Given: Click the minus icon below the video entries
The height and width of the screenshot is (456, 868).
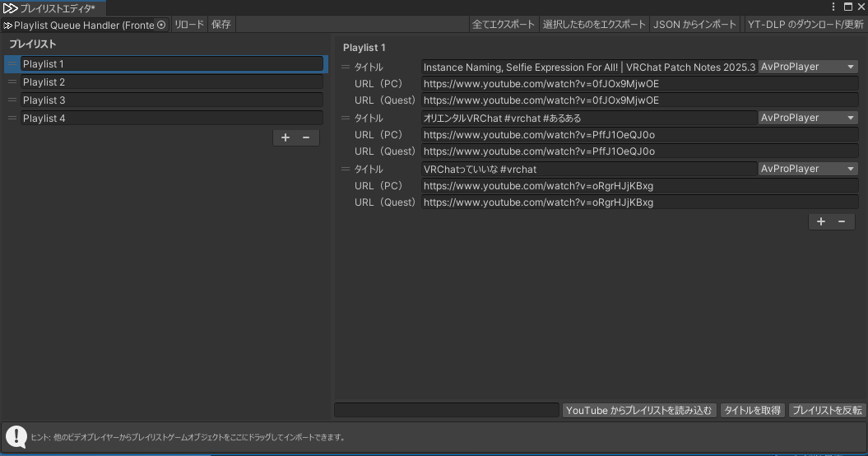Looking at the screenshot, I should [842, 221].
